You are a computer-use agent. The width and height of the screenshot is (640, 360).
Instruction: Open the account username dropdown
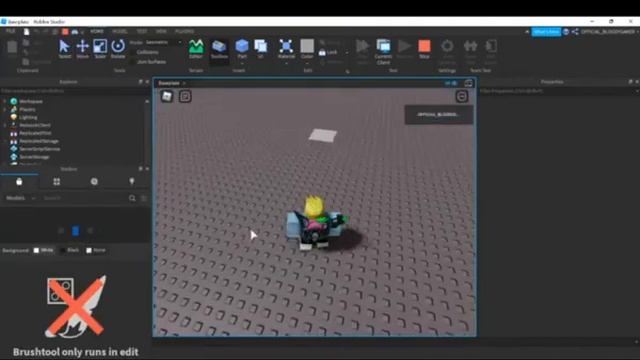coord(610,31)
